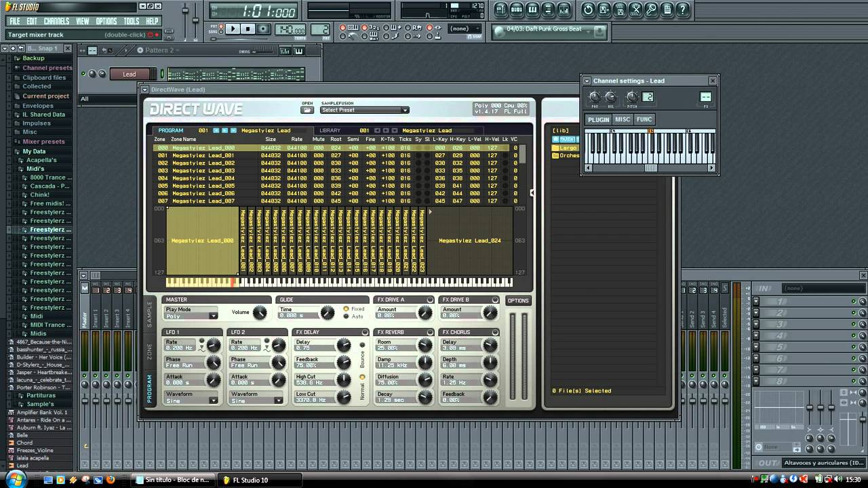Open the Channel settings FX routing icon
The image size is (868, 488).
705,98
